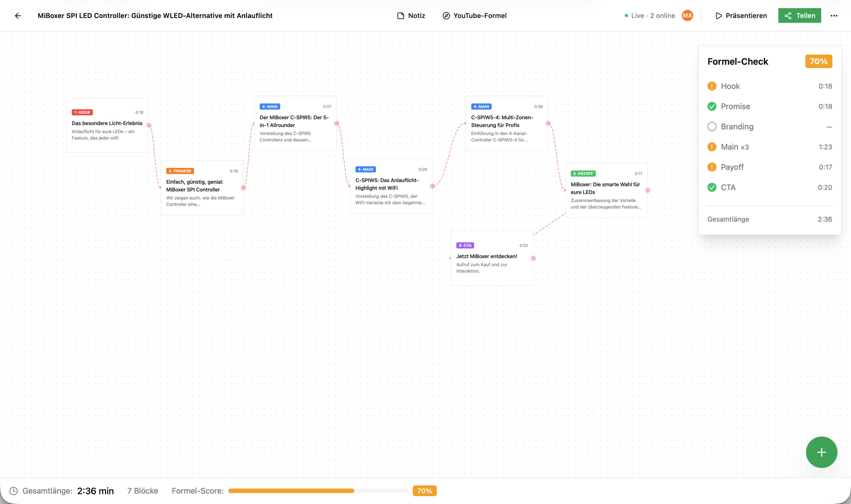Click the MA user avatar
This screenshot has height=504, width=851.
(x=687, y=16)
